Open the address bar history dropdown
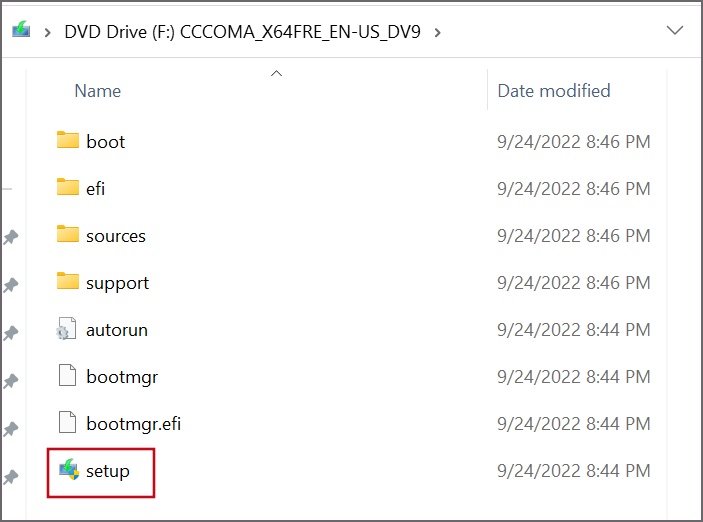Image resolution: width=703 pixels, height=522 pixels. (675, 30)
